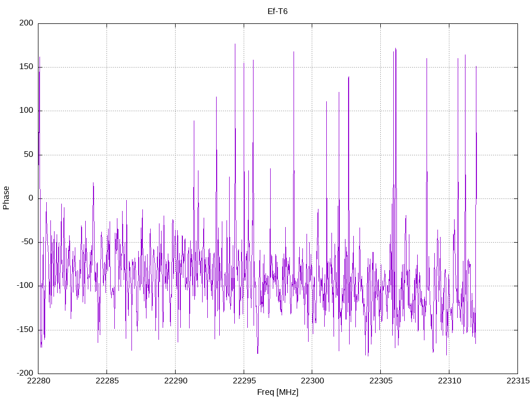Click the 100 y-axis tick label
The width and height of the screenshot is (532, 399).
click(x=26, y=111)
